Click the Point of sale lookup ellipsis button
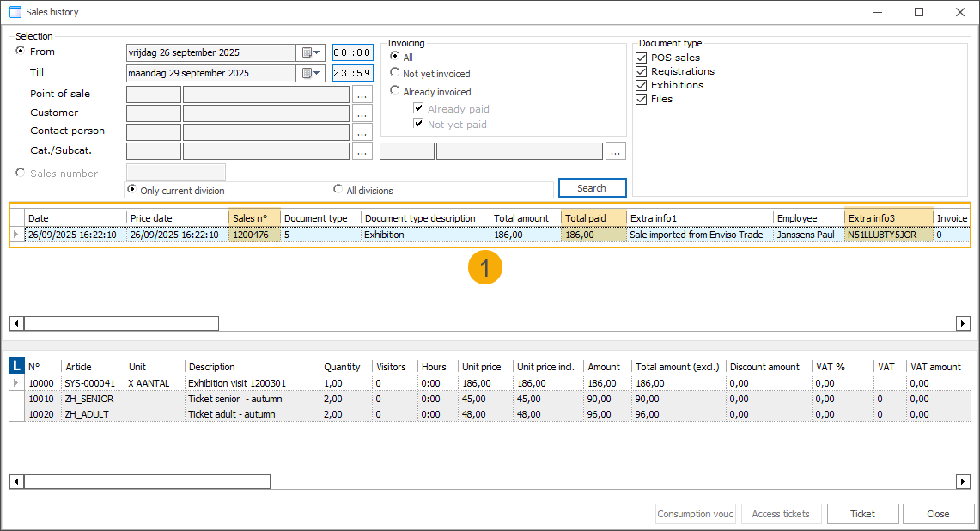980x531 pixels. point(362,95)
